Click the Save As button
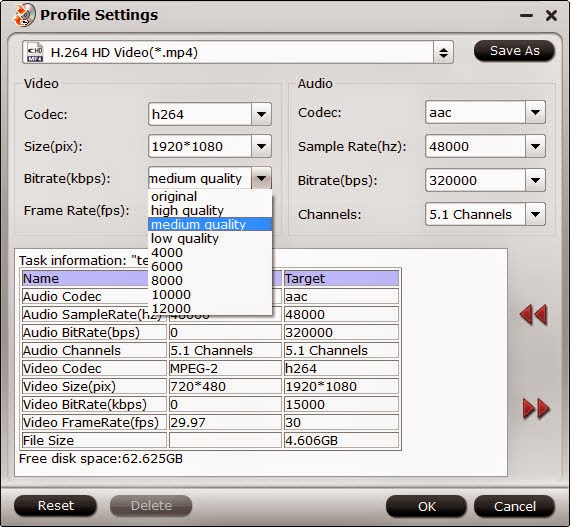The height and width of the screenshot is (527, 570). click(x=514, y=51)
